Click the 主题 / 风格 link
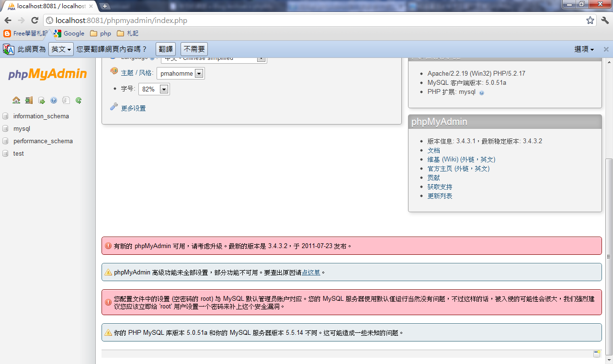Viewport: 613px width, 364px height. [137, 73]
